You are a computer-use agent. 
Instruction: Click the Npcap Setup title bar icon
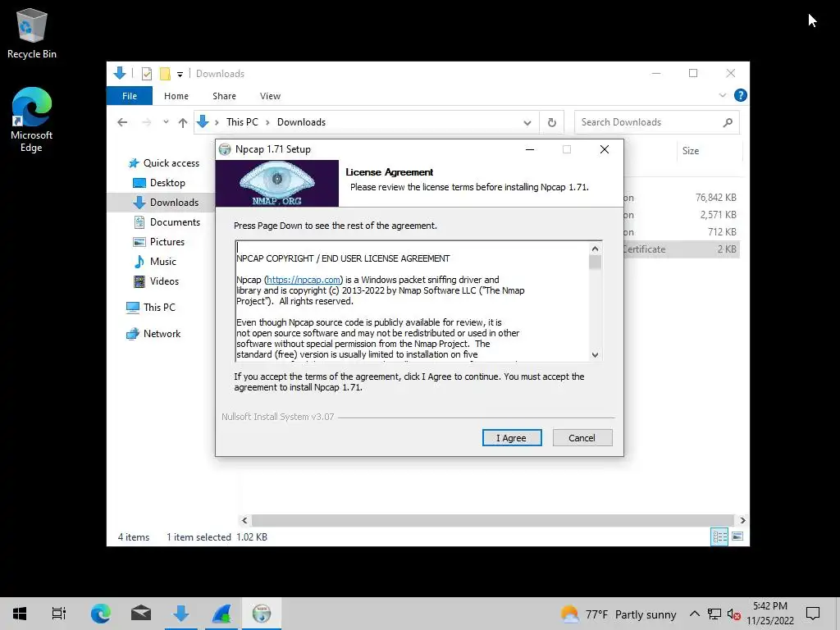225,149
